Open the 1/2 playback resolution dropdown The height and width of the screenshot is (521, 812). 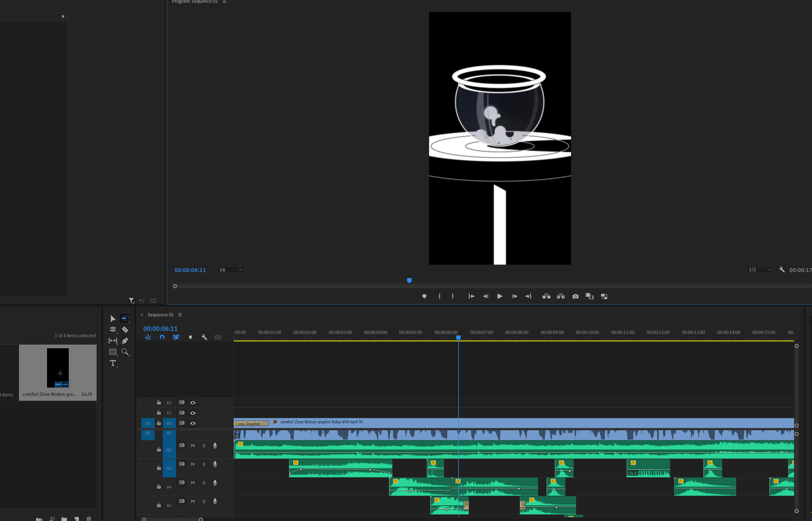759,270
